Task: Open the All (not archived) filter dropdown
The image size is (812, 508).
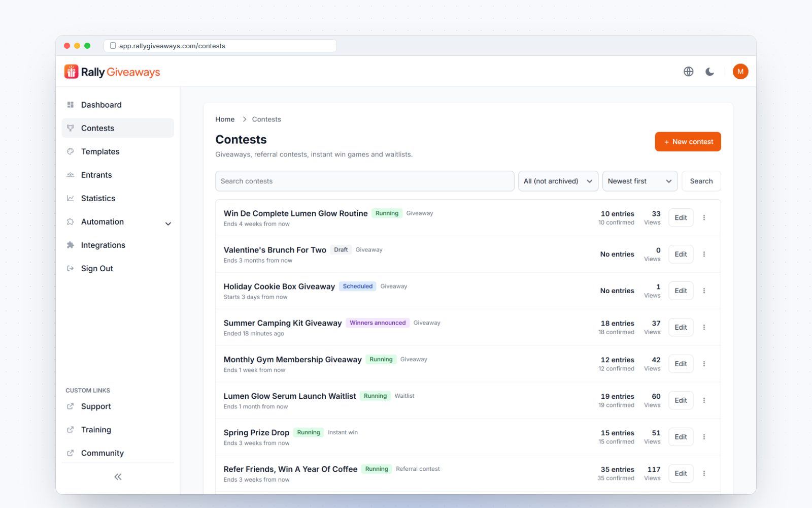Action: [558, 181]
